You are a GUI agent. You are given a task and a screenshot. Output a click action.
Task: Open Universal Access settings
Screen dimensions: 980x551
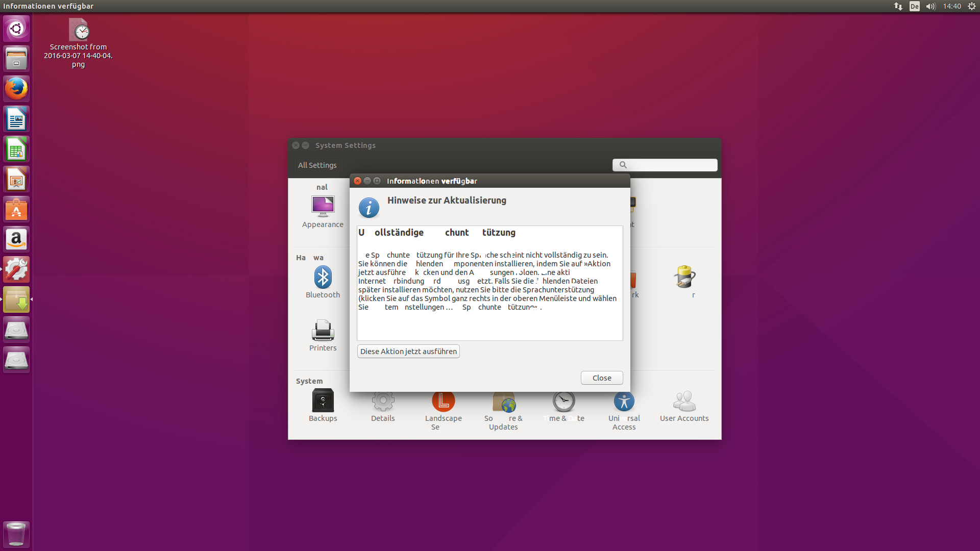(x=624, y=403)
